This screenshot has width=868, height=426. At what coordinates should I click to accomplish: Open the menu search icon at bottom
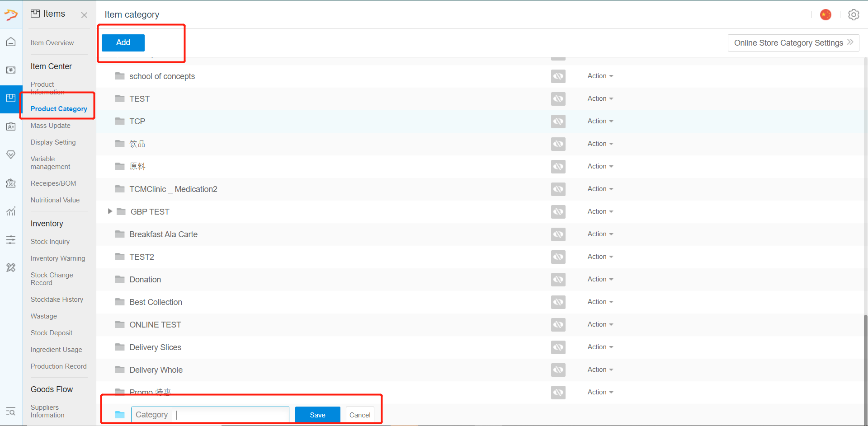click(x=11, y=411)
